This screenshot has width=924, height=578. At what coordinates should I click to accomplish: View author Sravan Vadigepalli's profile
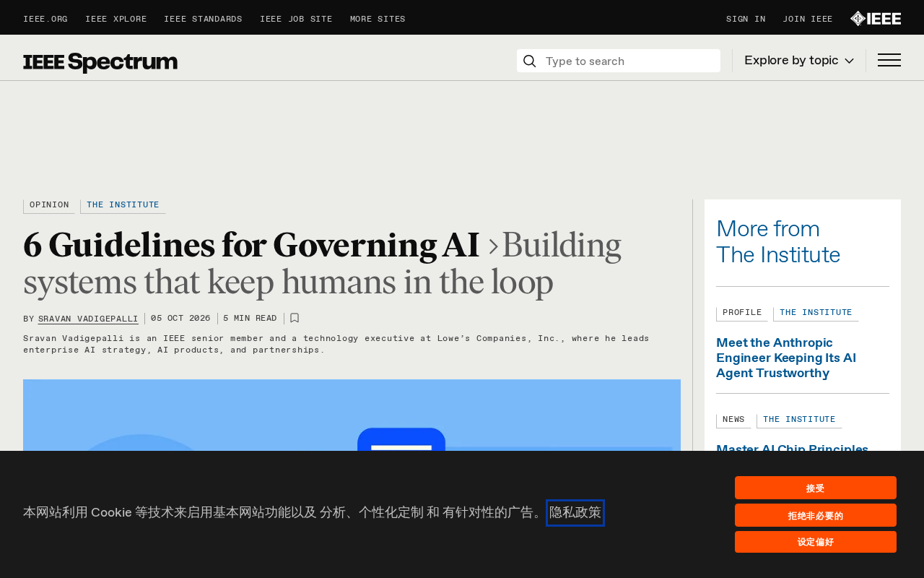[88, 319]
